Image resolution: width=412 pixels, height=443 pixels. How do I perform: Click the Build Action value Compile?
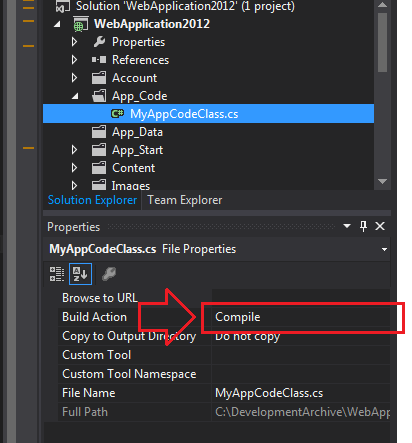tap(237, 317)
